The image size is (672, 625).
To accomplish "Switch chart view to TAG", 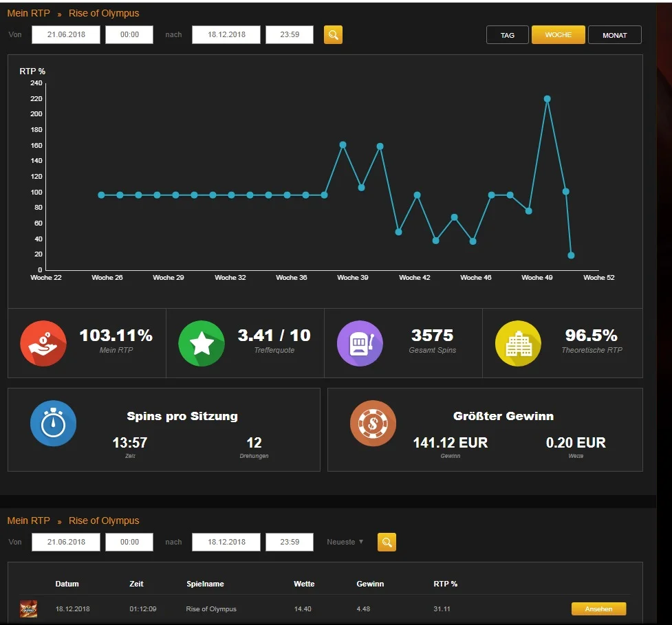I will pyautogui.click(x=508, y=34).
